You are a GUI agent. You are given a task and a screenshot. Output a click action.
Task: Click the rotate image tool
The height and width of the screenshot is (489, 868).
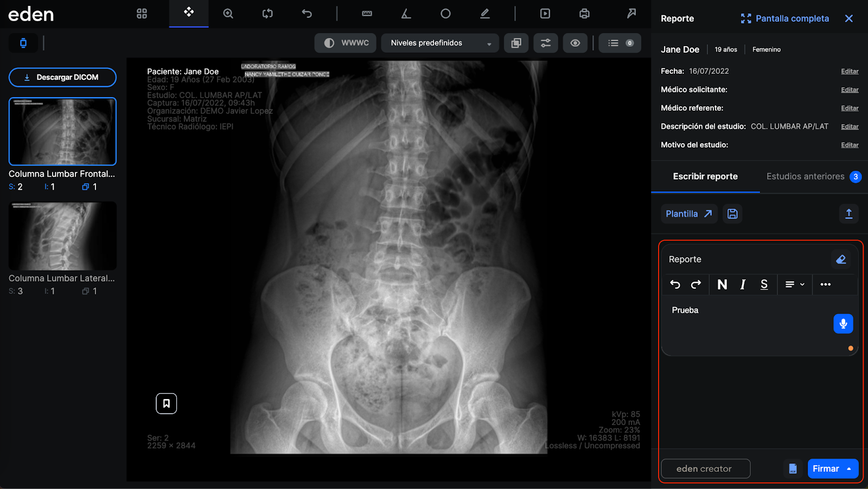tap(267, 14)
